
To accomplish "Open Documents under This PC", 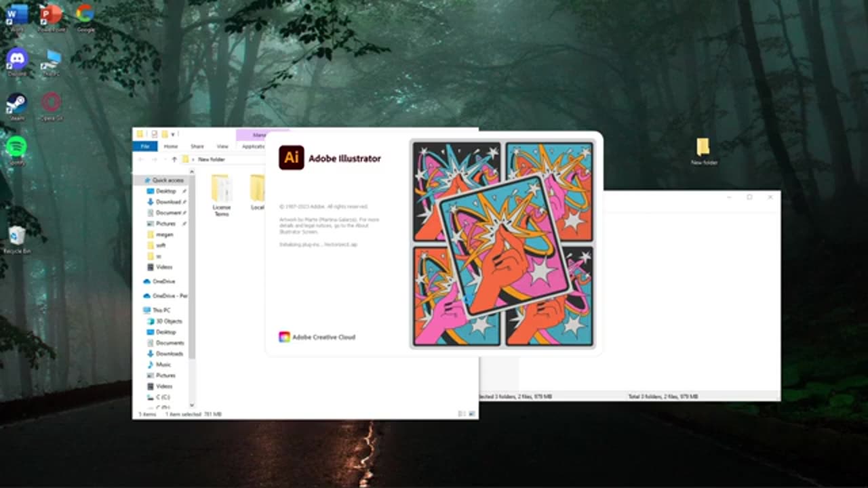I will point(165,343).
